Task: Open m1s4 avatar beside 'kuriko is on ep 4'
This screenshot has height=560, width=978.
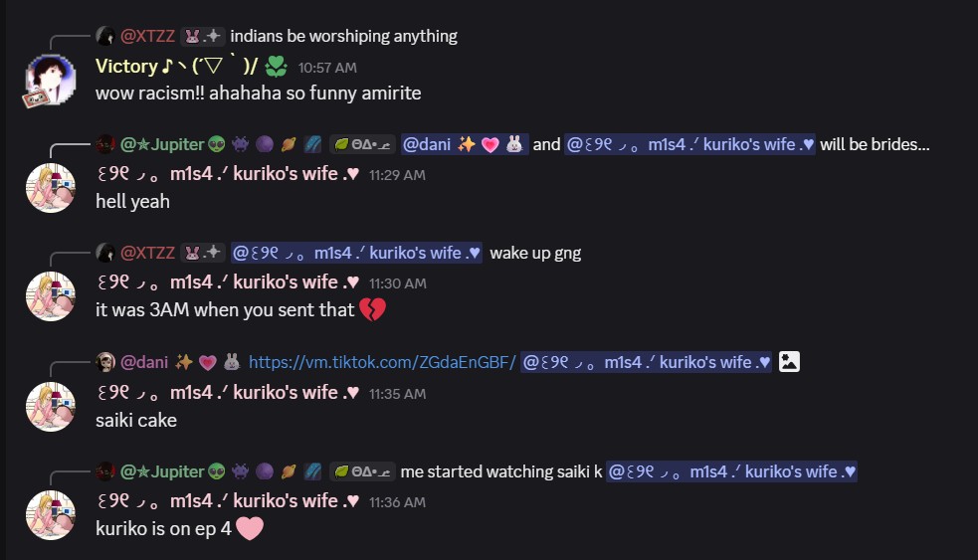Action: pyautogui.click(x=51, y=515)
